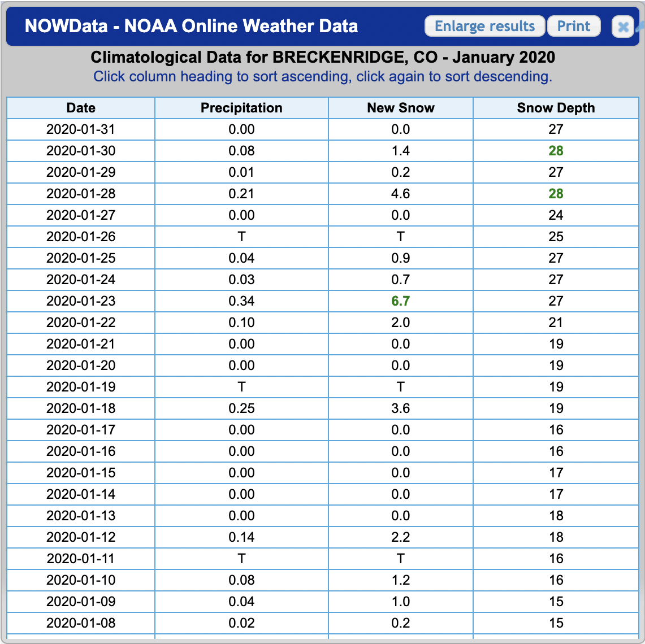The width and height of the screenshot is (645, 644).
Task: Select date 2020-01-11
Action: 81,559
